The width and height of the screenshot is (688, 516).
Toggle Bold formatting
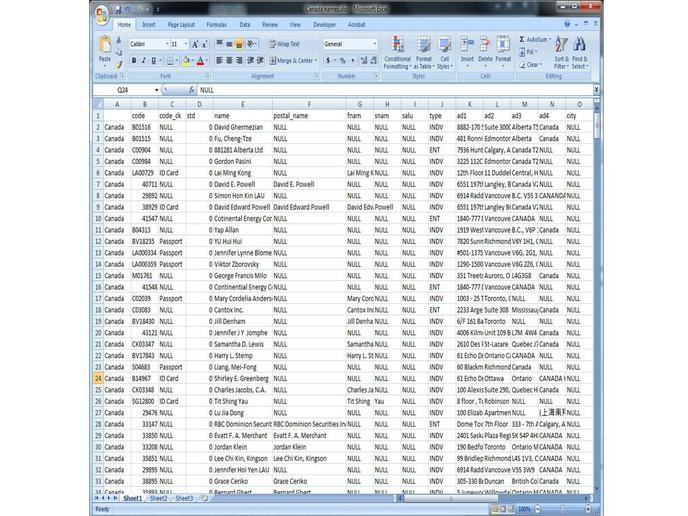pyautogui.click(x=134, y=61)
